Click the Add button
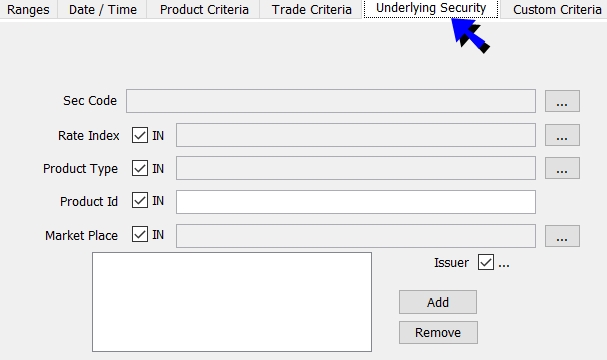This screenshot has width=607, height=360. pyautogui.click(x=438, y=302)
